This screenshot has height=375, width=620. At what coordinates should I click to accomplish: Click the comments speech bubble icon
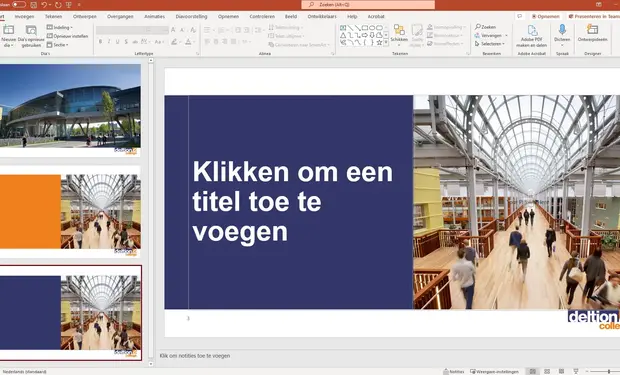pos(520,16)
